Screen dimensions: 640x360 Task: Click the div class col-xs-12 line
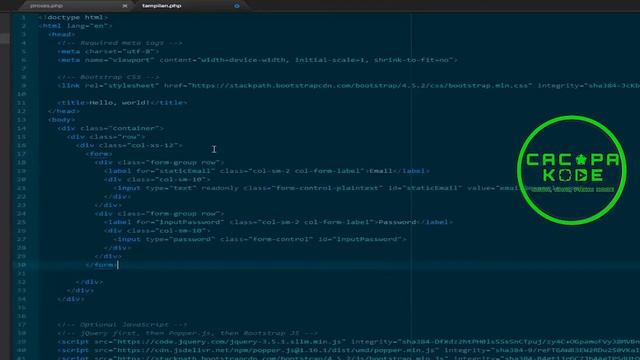[129, 145]
